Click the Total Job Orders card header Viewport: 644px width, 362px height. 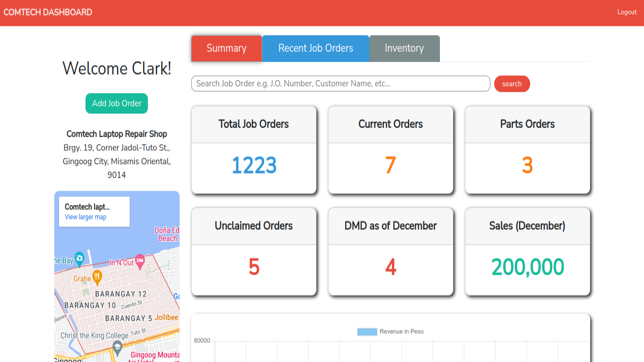click(254, 124)
